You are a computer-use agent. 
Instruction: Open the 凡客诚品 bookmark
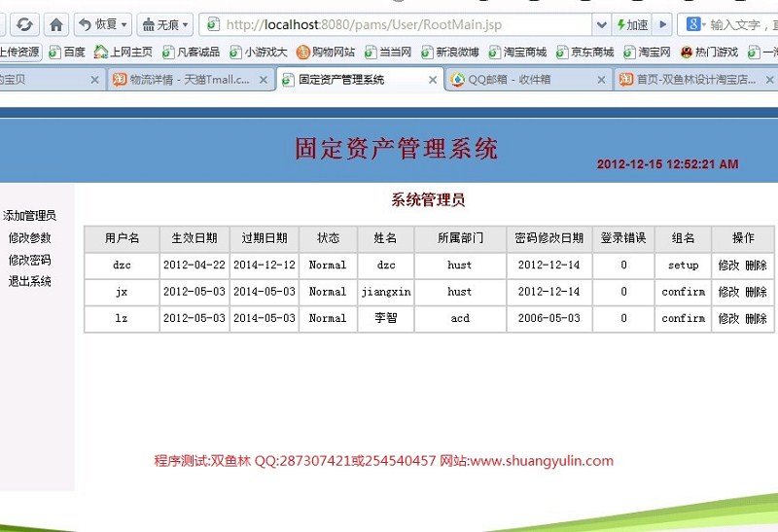click(x=191, y=52)
